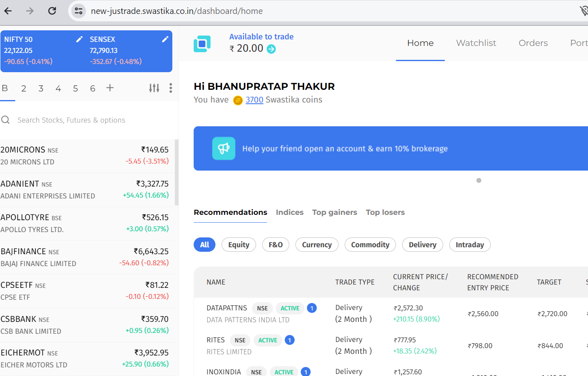Open watchlist three-dot options menu
588x376 pixels.
click(171, 88)
